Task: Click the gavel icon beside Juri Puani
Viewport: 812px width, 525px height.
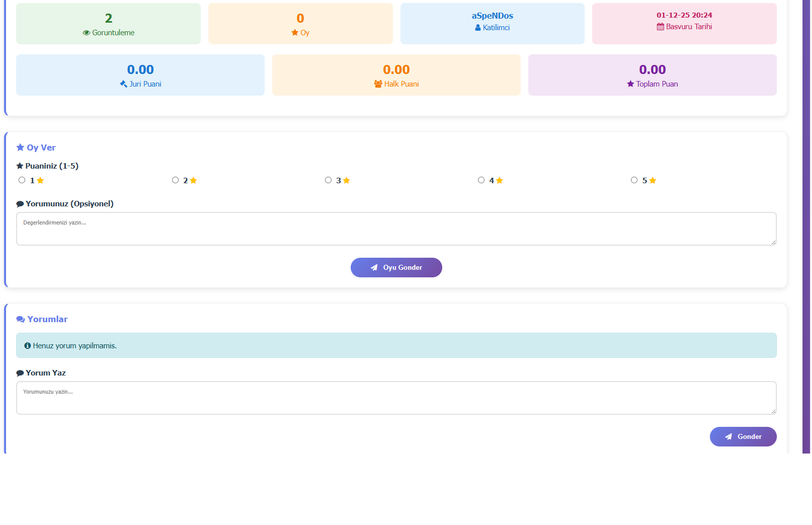Action: click(x=123, y=84)
